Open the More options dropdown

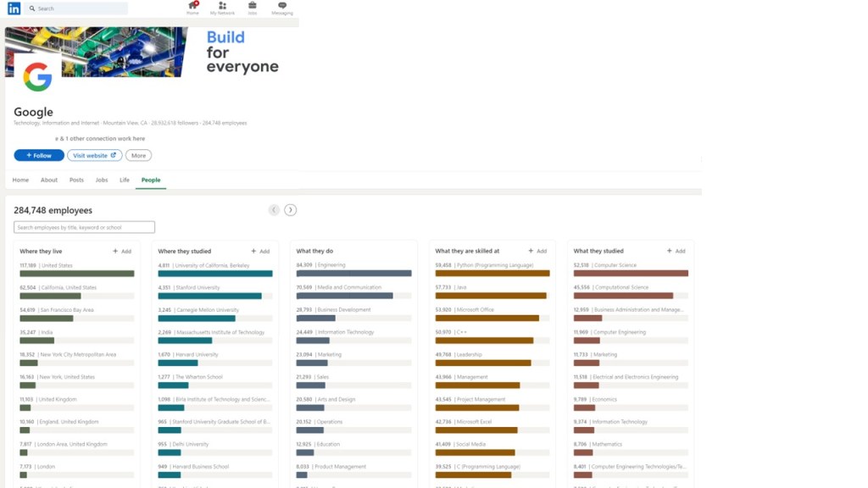pyautogui.click(x=138, y=156)
